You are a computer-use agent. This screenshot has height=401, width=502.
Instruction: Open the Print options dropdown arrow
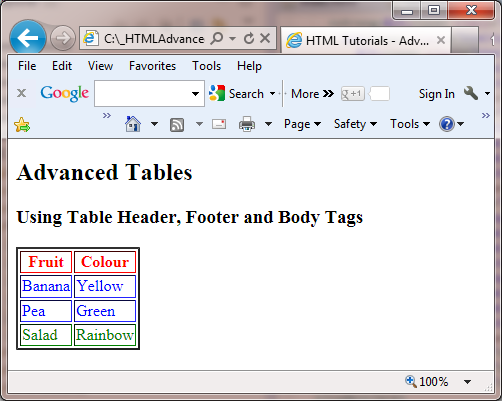point(268,124)
